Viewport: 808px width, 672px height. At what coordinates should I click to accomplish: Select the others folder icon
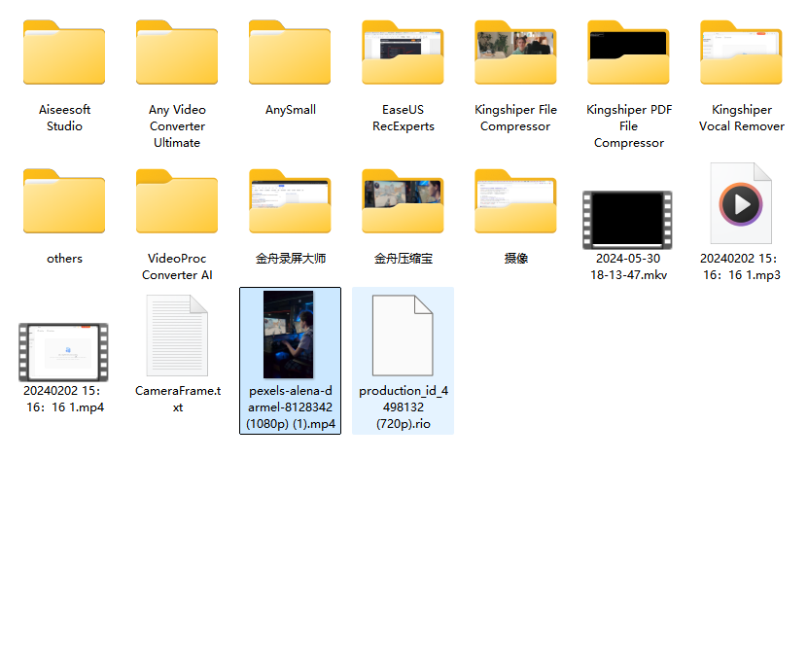64,201
